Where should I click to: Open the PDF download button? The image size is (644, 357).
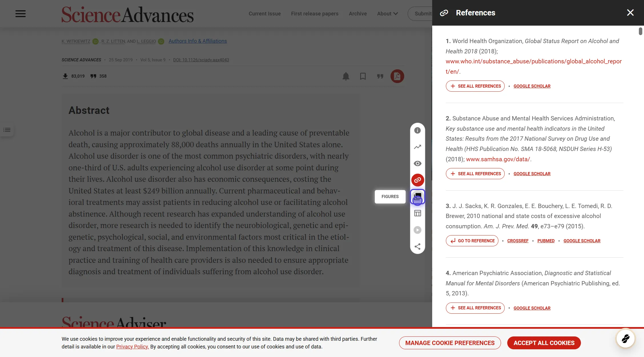tap(397, 76)
